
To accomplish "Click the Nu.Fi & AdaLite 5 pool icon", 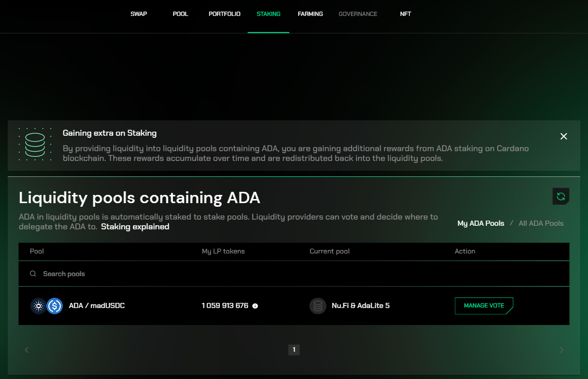I will click(318, 305).
